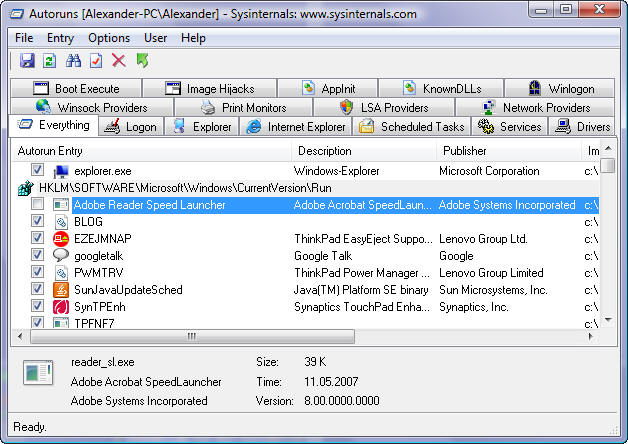Click the vertical scrollbar down arrow
Image resolution: width=628 pixels, height=444 pixels.
click(608, 319)
